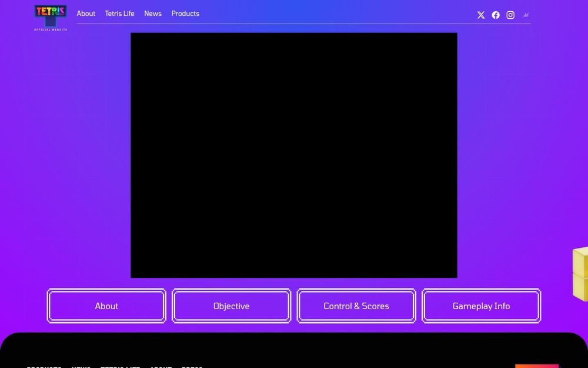This screenshot has height=368, width=588.
Task: Select the Control & Scores button
Action: point(356,306)
